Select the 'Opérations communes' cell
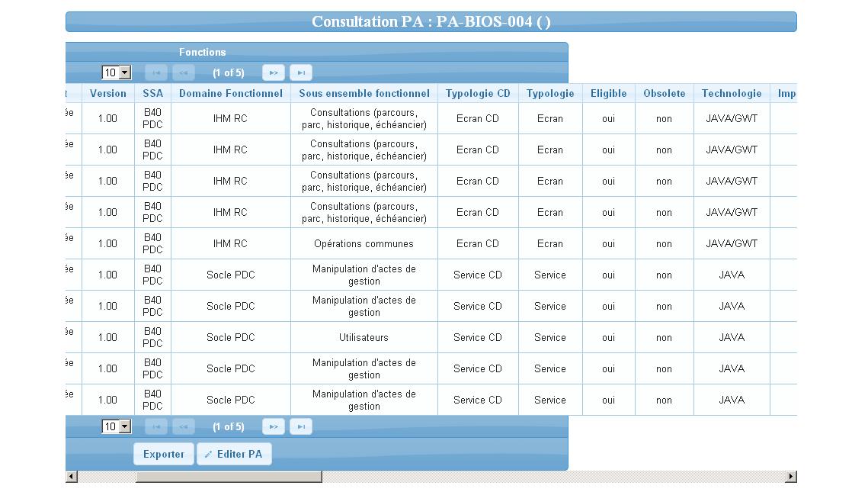Screen dimensions: 868x492 coord(364,243)
